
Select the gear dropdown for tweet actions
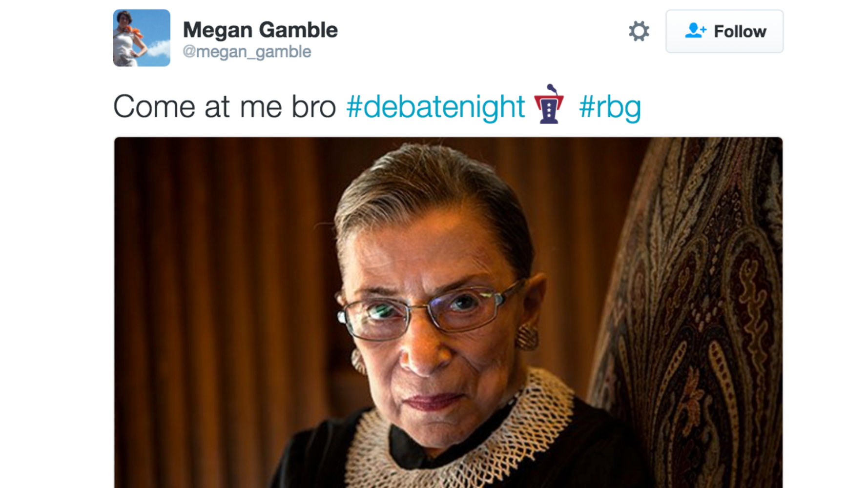coord(638,31)
